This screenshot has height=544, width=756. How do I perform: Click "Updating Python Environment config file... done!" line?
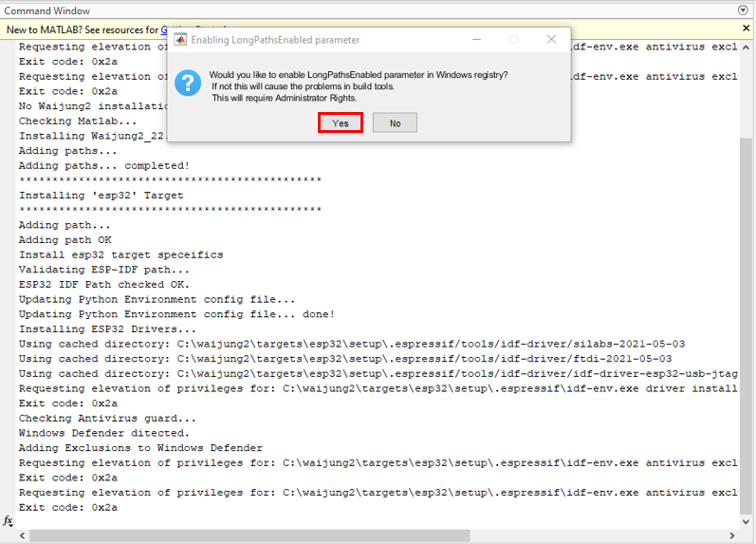click(176, 314)
